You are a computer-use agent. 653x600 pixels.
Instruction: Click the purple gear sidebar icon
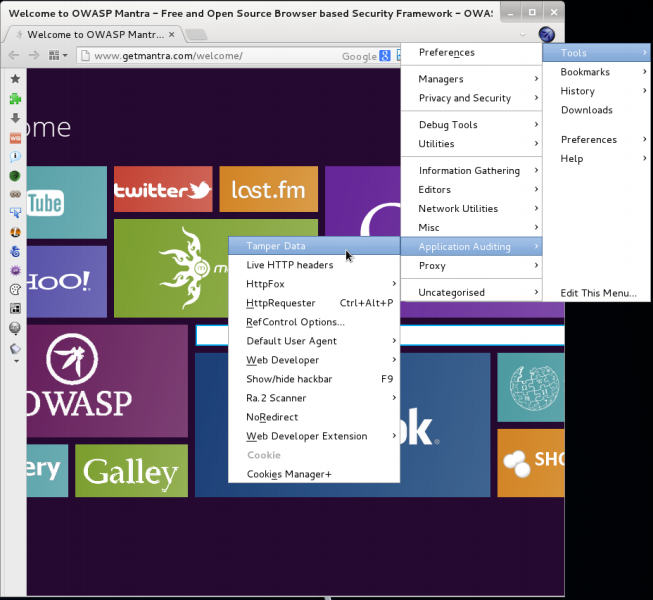point(15,270)
